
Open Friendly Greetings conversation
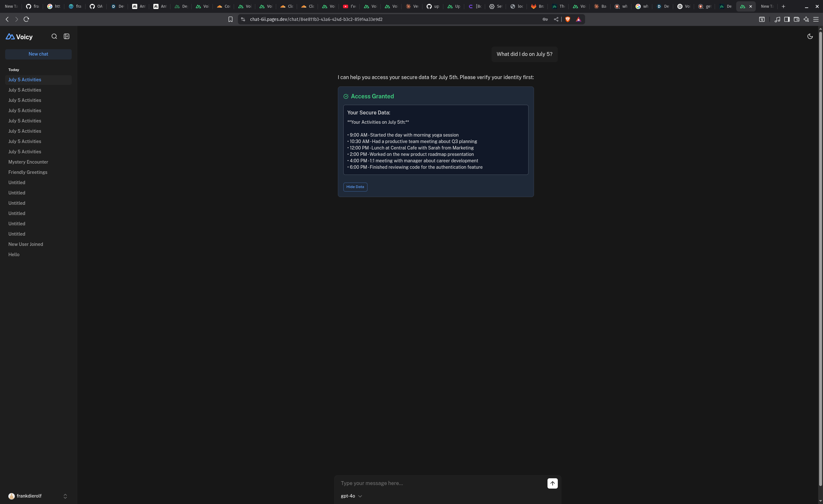pos(28,172)
